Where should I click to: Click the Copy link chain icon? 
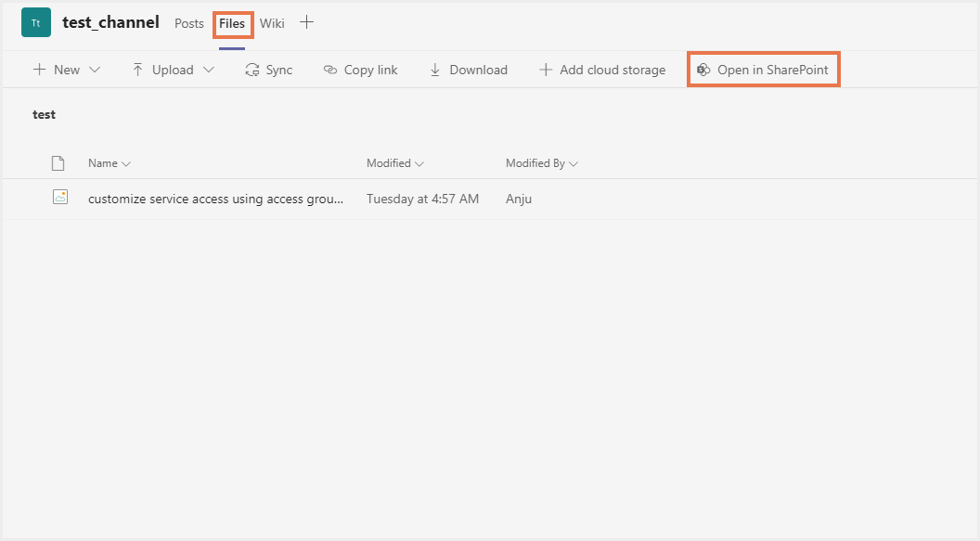tap(330, 70)
